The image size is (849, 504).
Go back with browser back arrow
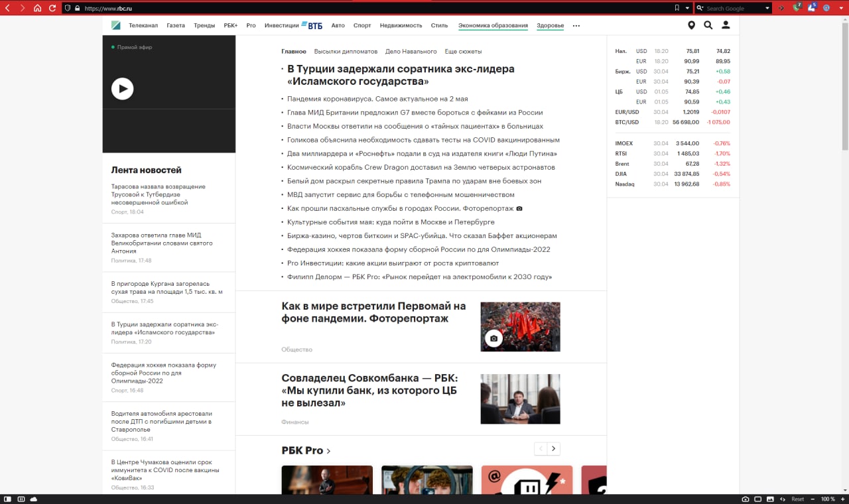pyautogui.click(x=8, y=8)
